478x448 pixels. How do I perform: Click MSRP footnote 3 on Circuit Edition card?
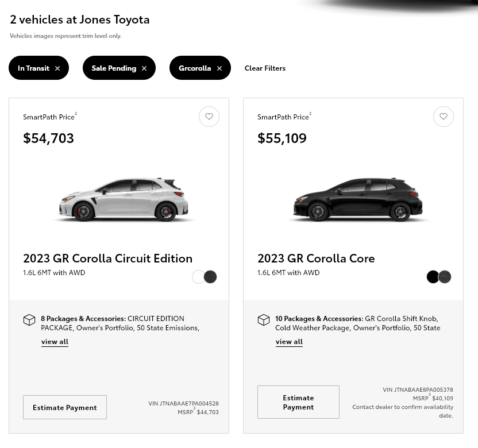(194, 409)
